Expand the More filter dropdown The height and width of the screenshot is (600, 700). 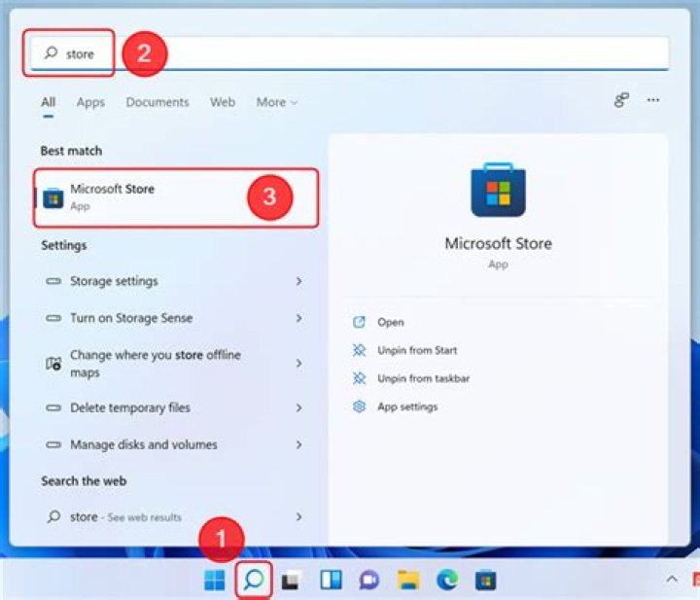tap(277, 102)
